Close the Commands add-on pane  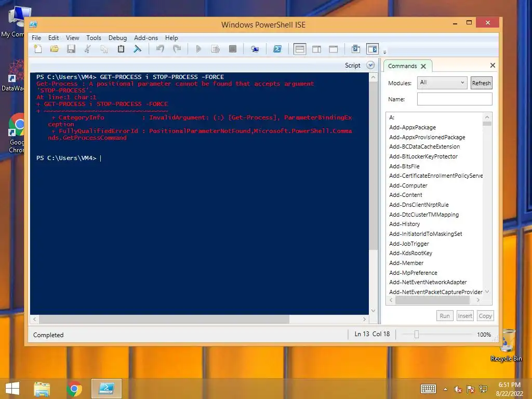(493, 65)
